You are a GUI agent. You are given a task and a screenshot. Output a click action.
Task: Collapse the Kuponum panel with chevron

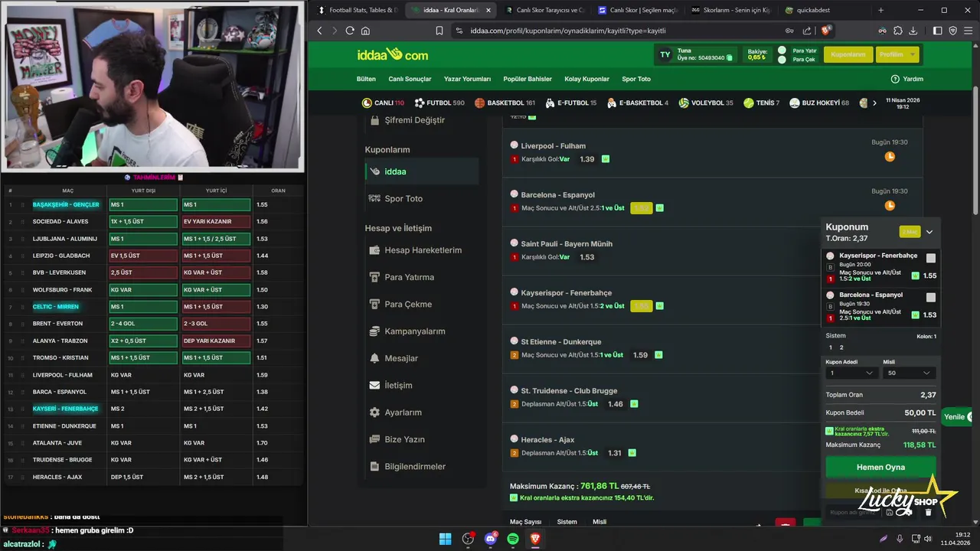(929, 232)
